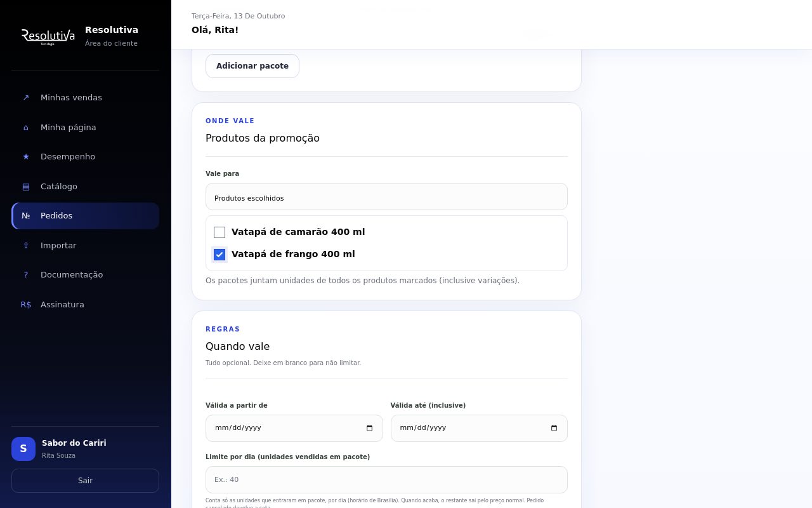Screen dimensions: 812x508
Task: Open the Importar page
Action: click(x=85, y=246)
